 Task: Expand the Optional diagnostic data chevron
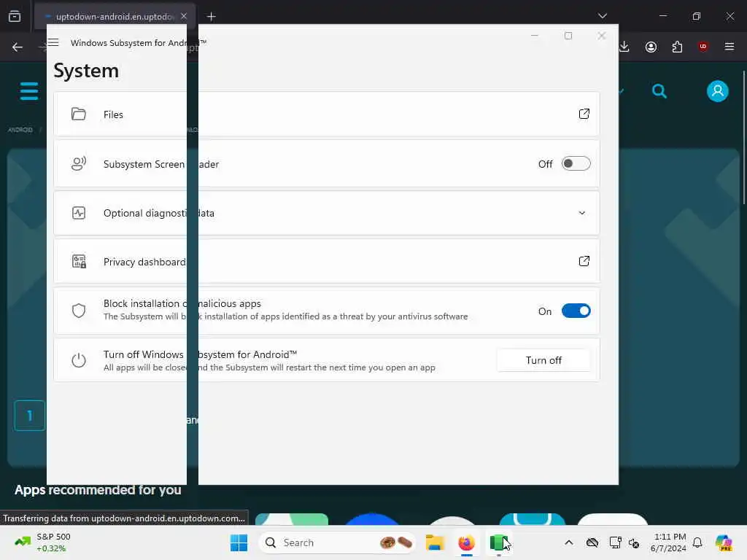[x=581, y=213]
